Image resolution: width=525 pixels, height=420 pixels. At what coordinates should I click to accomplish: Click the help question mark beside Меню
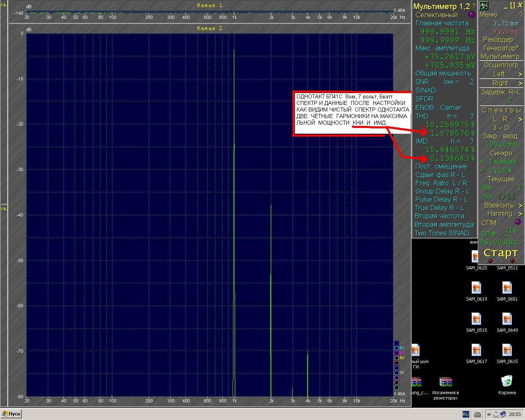point(521,15)
